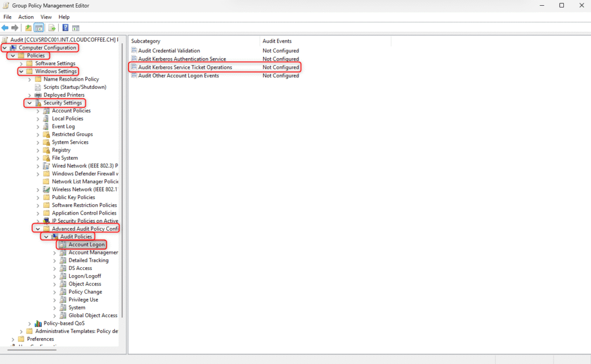Sort by the Audit Events column header
Image resolution: width=591 pixels, height=364 pixels.
click(x=277, y=41)
